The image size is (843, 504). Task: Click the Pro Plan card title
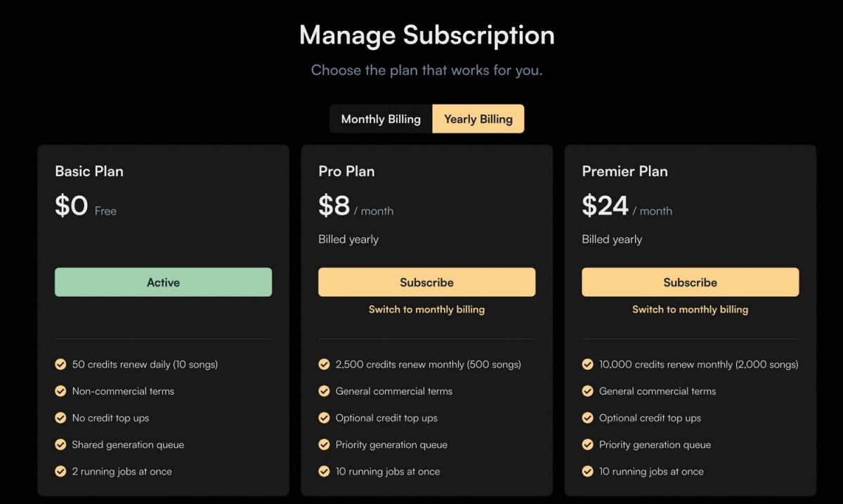pos(346,171)
